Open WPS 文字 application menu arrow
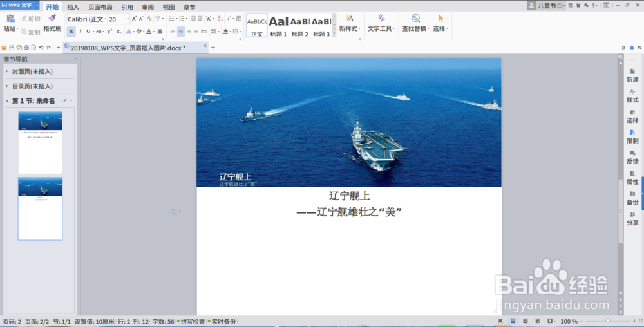Screen dimensions: 644x327 click(37, 5)
